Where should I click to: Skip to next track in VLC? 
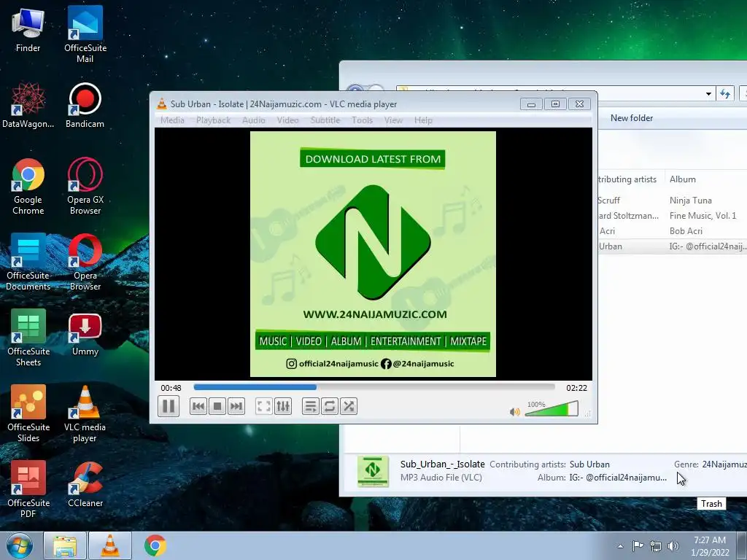(236, 406)
